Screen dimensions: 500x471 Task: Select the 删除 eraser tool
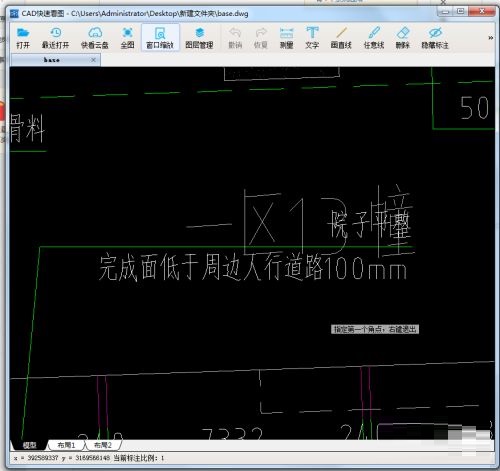[x=403, y=38]
